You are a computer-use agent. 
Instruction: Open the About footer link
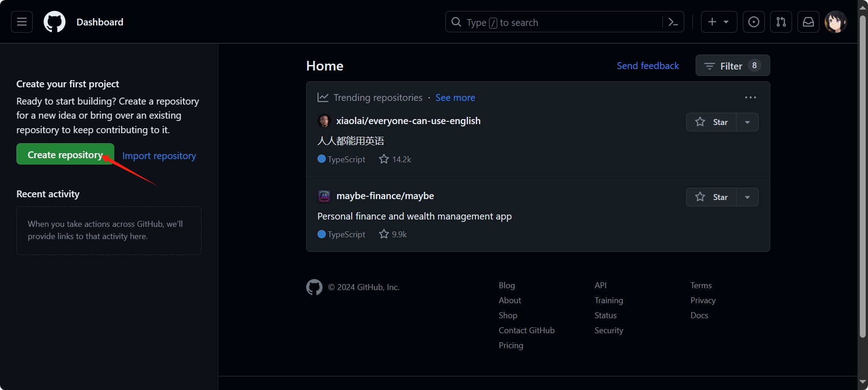pyautogui.click(x=510, y=300)
